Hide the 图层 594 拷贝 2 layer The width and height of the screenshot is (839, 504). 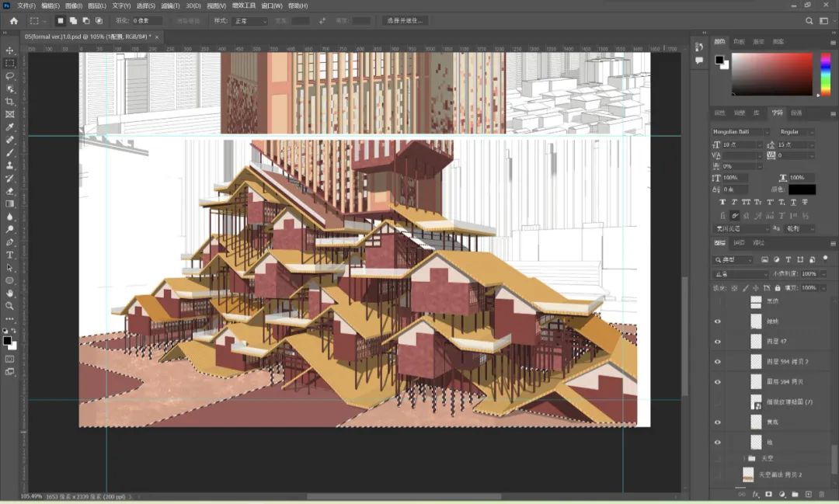(x=718, y=362)
